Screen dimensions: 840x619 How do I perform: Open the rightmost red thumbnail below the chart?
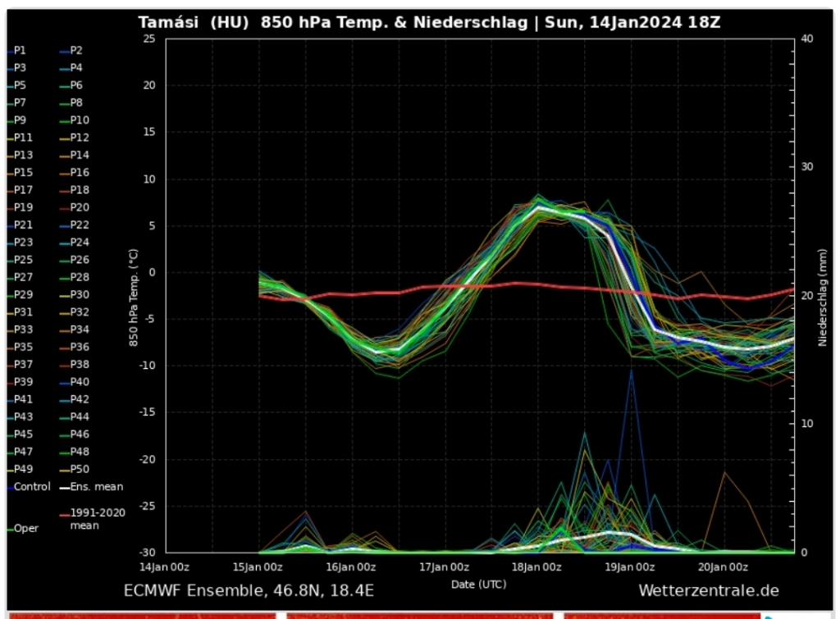click(660, 615)
